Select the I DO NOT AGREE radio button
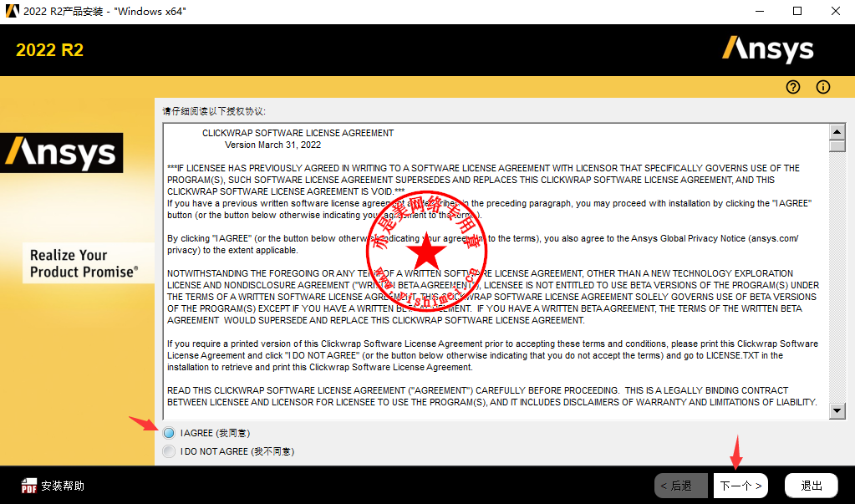The height and width of the screenshot is (504, 855). click(x=169, y=451)
